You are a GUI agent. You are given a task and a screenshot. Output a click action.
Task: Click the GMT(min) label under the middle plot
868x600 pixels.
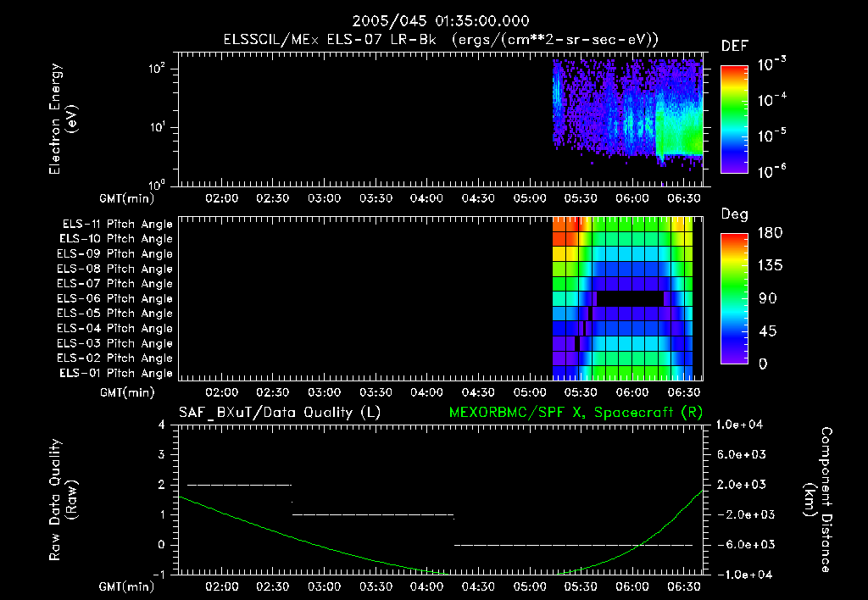tap(127, 392)
